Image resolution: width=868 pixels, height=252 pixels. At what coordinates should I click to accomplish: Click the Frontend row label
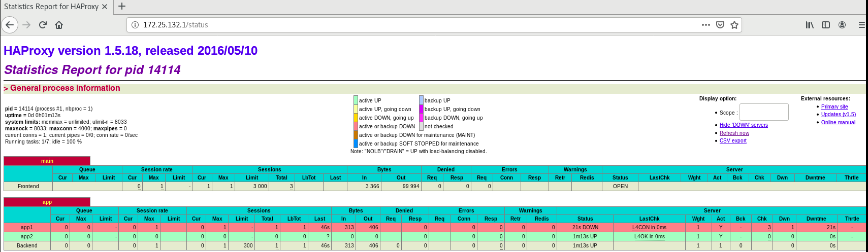tap(28, 186)
